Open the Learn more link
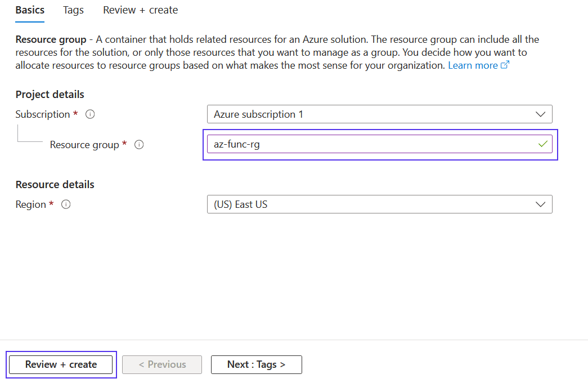Screen dimensions: 588x383 pos(473,65)
